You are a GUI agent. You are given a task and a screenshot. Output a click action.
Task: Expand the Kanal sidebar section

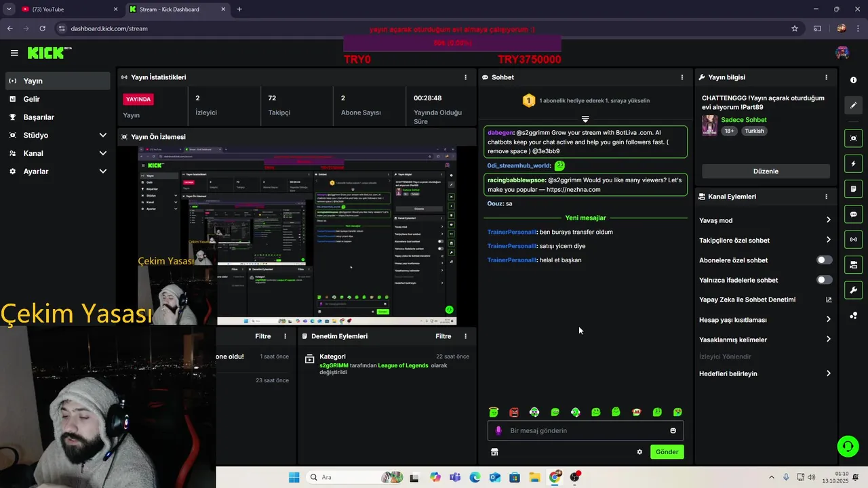(57, 154)
